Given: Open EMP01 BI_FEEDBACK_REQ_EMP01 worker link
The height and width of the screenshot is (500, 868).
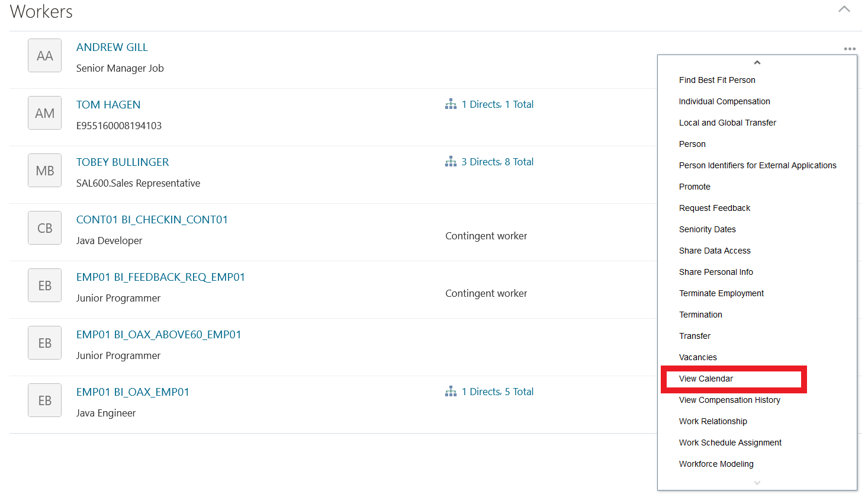Looking at the screenshot, I should (160, 277).
